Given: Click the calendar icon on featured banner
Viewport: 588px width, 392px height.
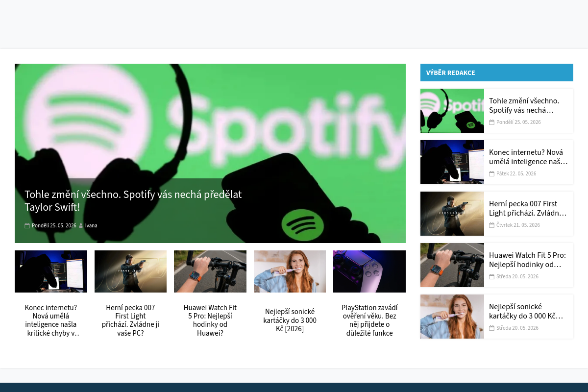Looking at the screenshot, I should tap(27, 226).
